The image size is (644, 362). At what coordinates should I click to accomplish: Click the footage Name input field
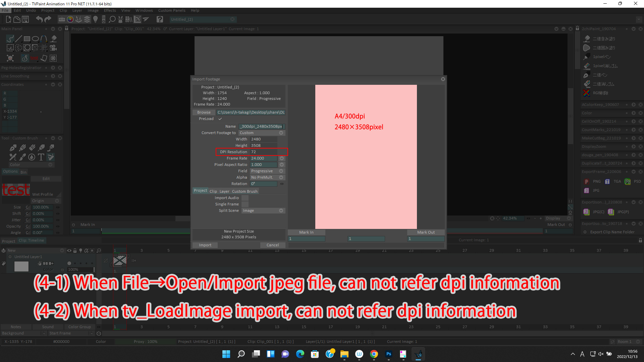[x=262, y=126]
